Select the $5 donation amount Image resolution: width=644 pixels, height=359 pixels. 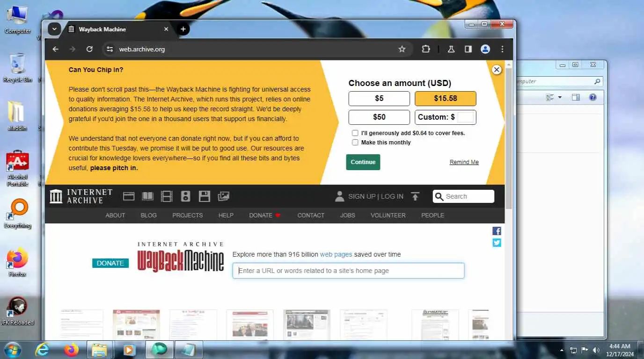click(x=379, y=99)
